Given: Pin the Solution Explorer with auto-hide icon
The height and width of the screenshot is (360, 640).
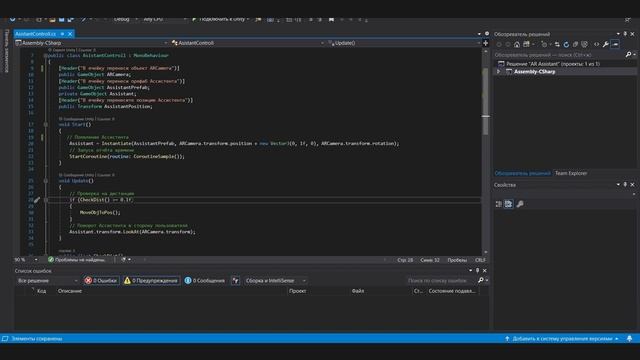Looking at the screenshot, I should coord(625,34).
